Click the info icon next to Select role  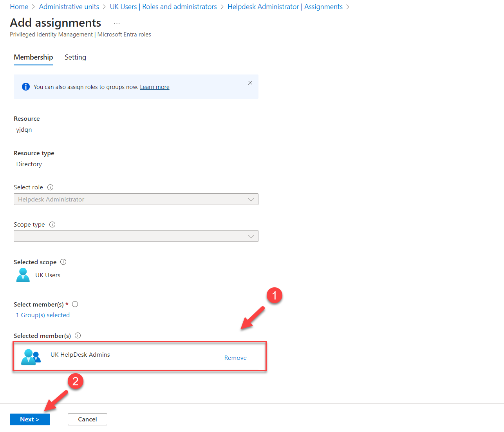[50, 187]
